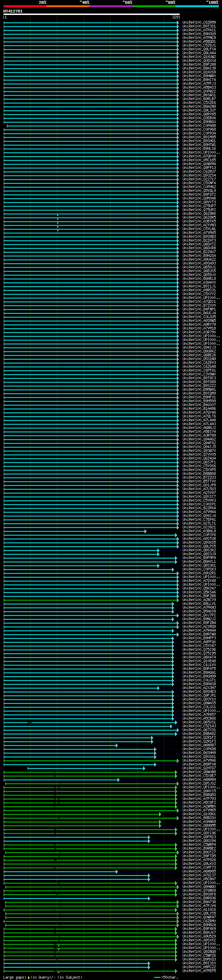Open UniRef100_Q3EB06 label
222x980 pixels.
point(199,118)
